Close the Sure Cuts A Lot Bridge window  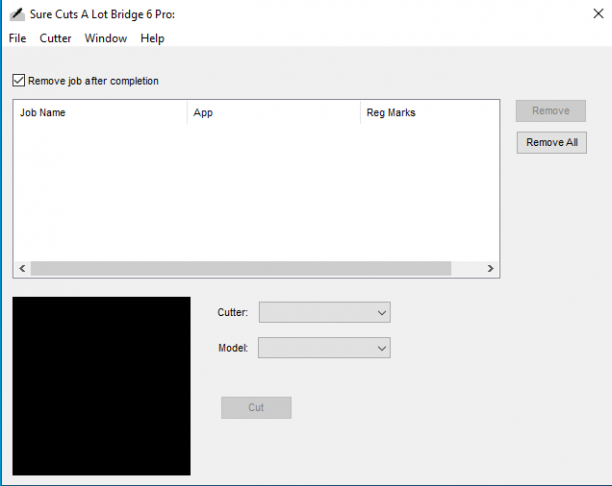(598, 14)
